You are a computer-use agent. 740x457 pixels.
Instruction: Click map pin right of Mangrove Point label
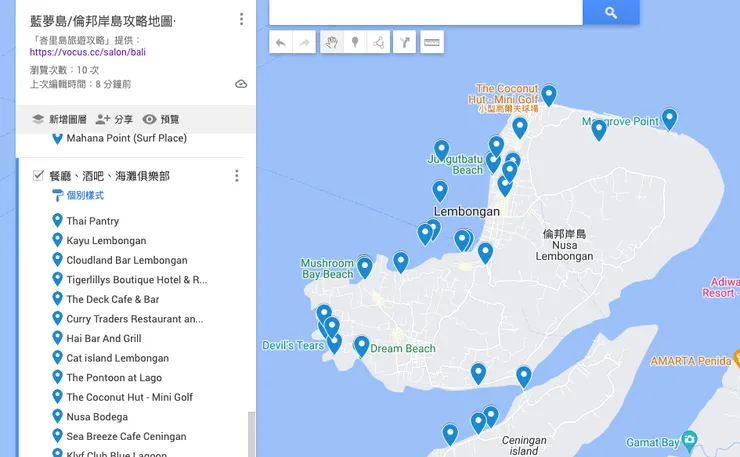(x=669, y=118)
